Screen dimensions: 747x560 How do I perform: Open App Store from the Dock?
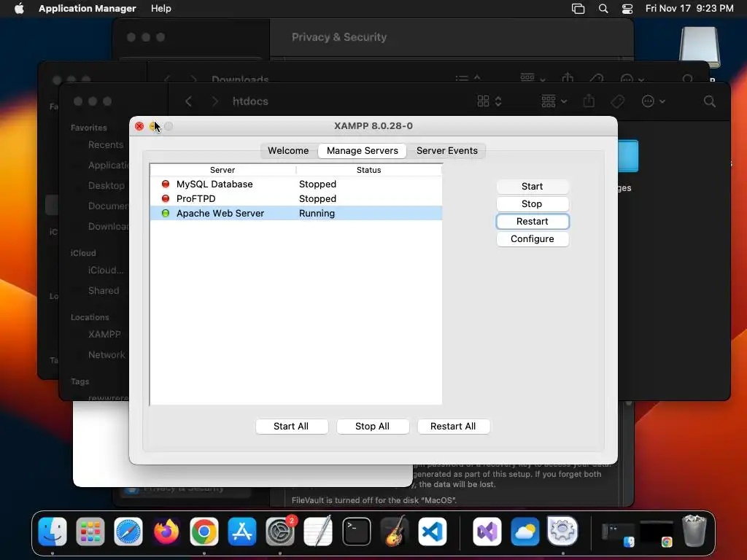pyautogui.click(x=242, y=532)
